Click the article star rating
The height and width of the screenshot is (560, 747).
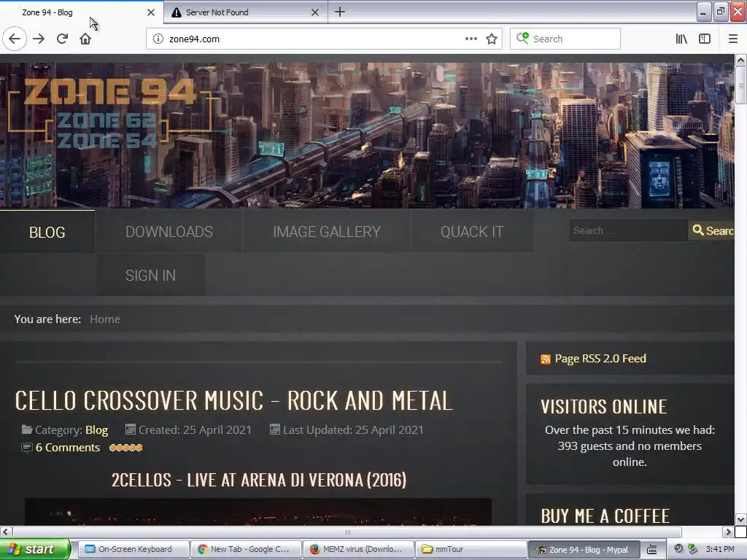[x=125, y=448]
